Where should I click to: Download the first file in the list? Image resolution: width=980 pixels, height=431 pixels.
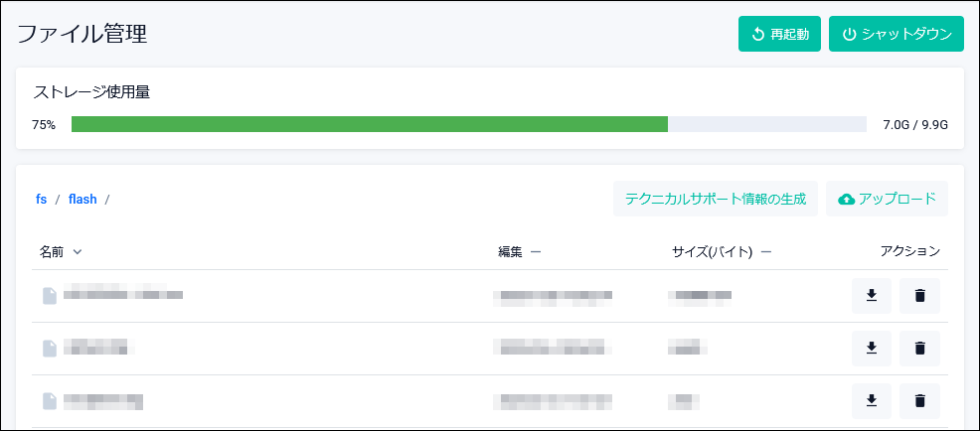click(x=872, y=296)
